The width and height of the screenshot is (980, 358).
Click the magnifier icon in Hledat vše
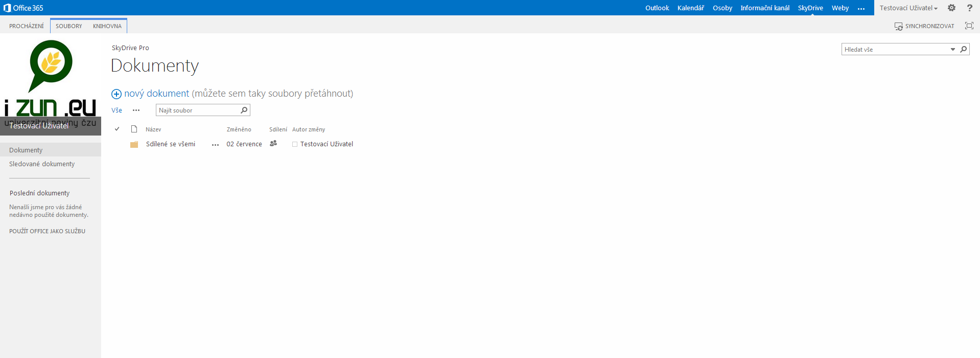click(964, 49)
